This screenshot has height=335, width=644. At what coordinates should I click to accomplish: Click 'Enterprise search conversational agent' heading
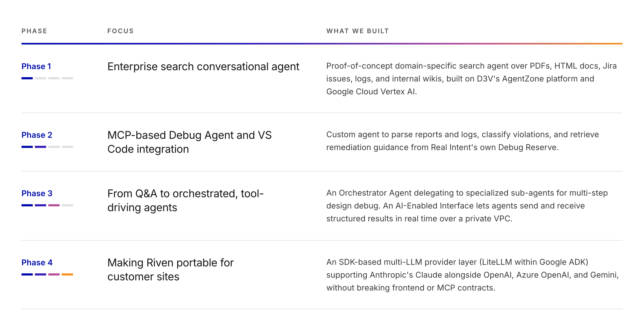(x=203, y=66)
